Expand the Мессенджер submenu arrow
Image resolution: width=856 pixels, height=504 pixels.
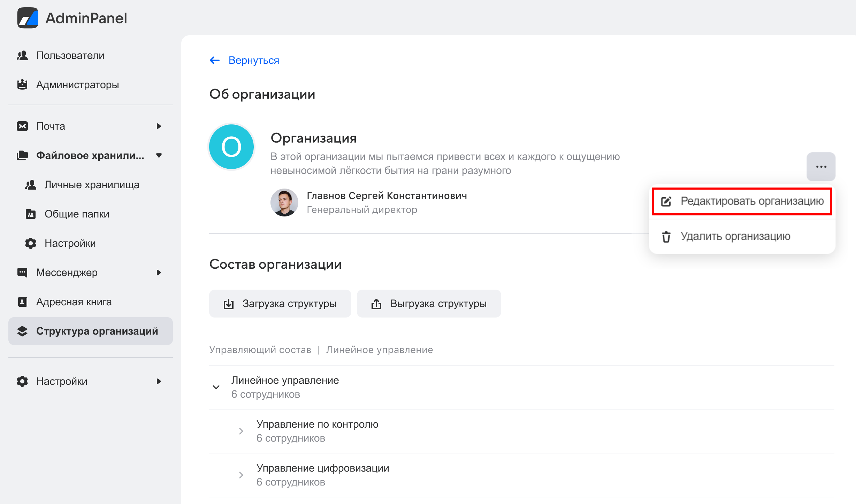[x=159, y=273]
